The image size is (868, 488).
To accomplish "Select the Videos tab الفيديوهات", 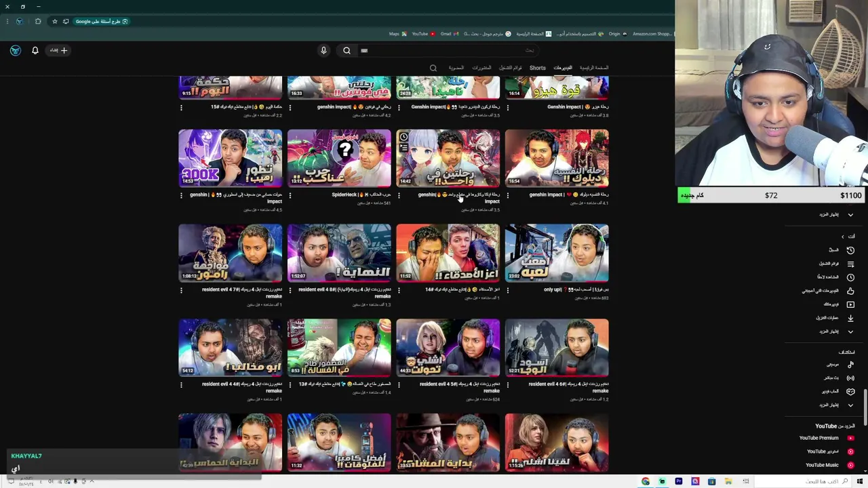I will pyautogui.click(x=563, y=68).
